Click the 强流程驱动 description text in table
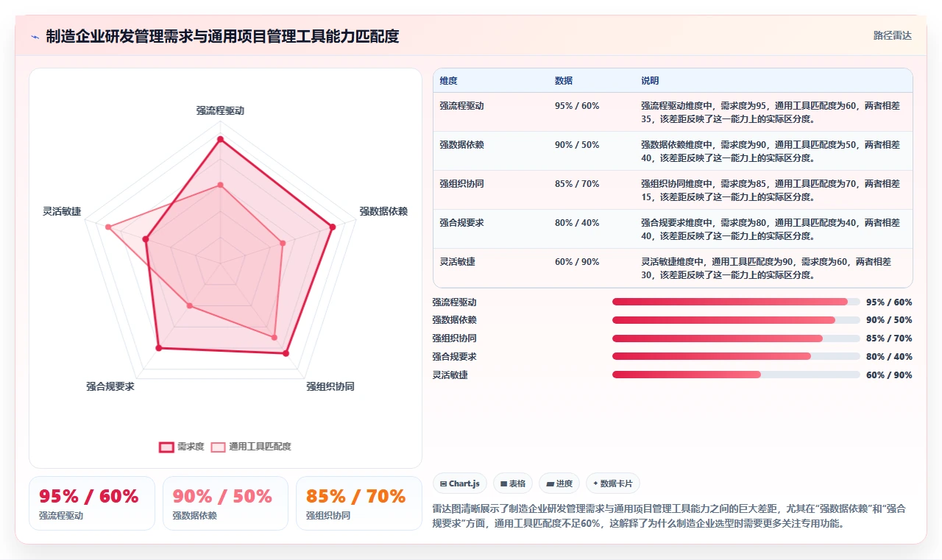This screenshot has width=942, height=560. [x=771, y=112]
